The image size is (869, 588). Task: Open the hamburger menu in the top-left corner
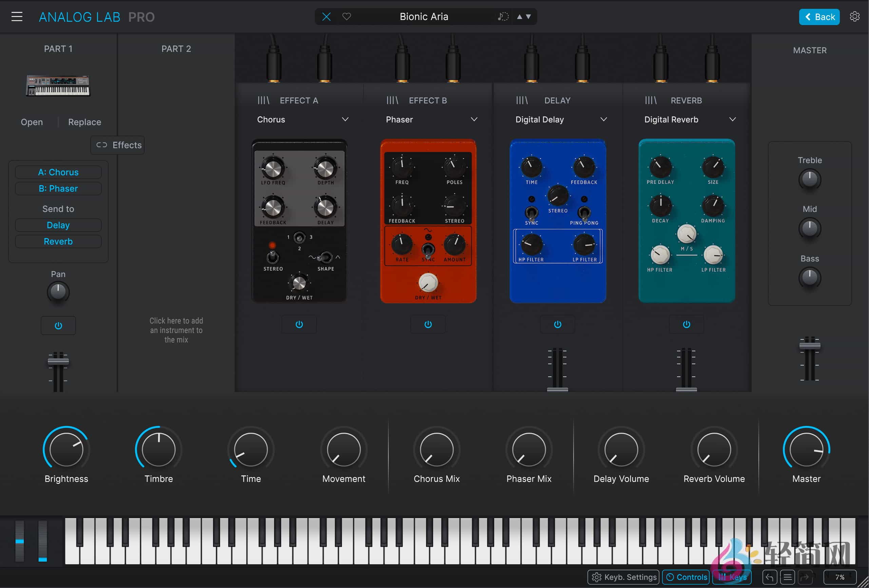click(17, 17)
